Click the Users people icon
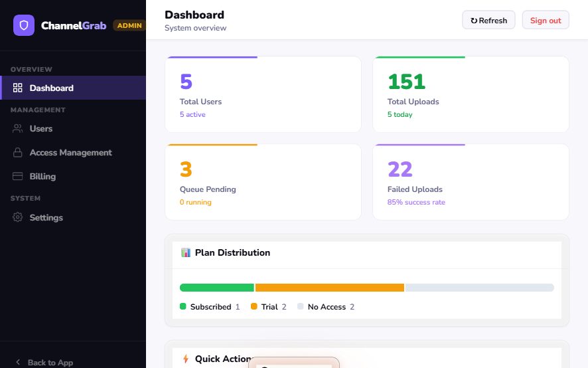The width and height of the screenshot is (588, 368). pyautogui.click(x=18, y=128)
